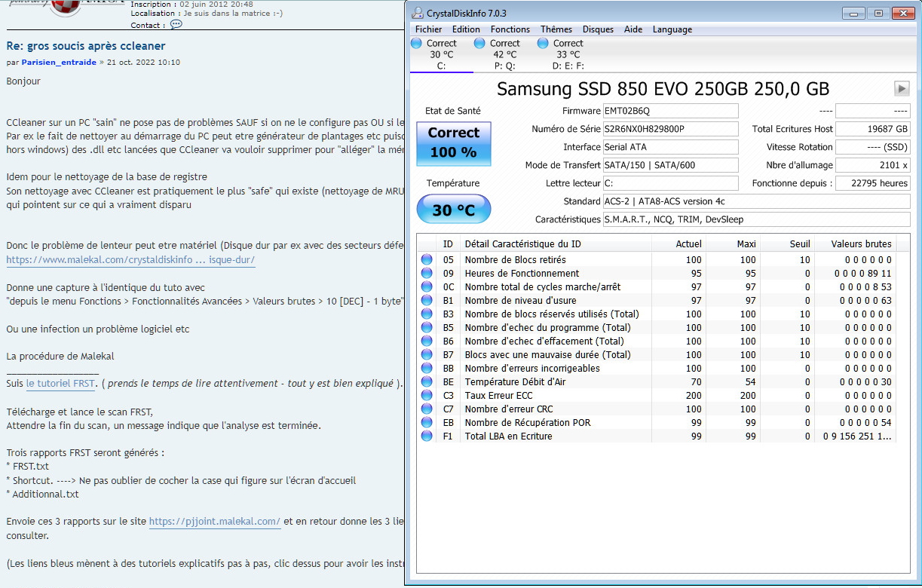Click the Lettre lecteur field
The image size is (922, 588).
click(x=670, y=183)
